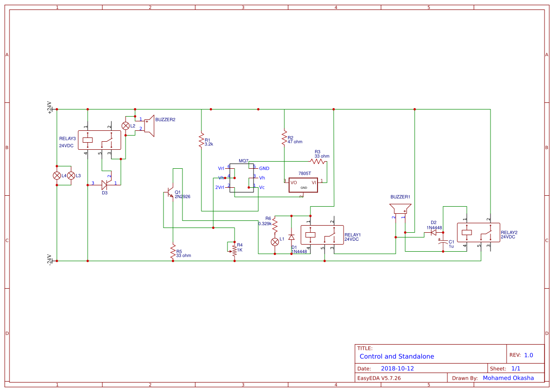554x392 pixels.
Task: Click diode D3 symbol
Action: [x=105, y=184]
